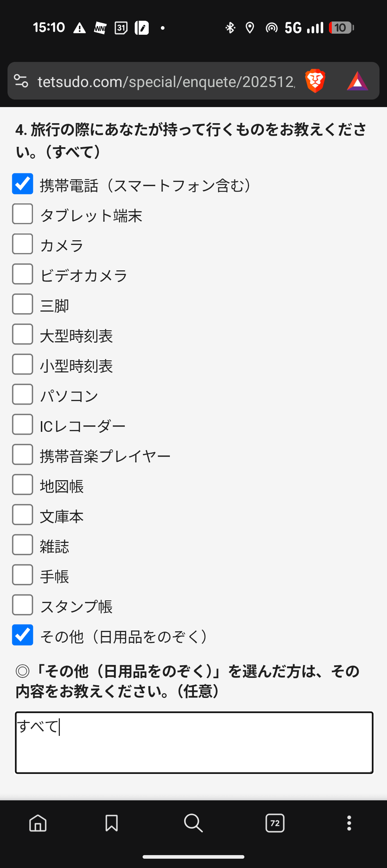Tick the パソコン checkbox

tap(23, 395)
